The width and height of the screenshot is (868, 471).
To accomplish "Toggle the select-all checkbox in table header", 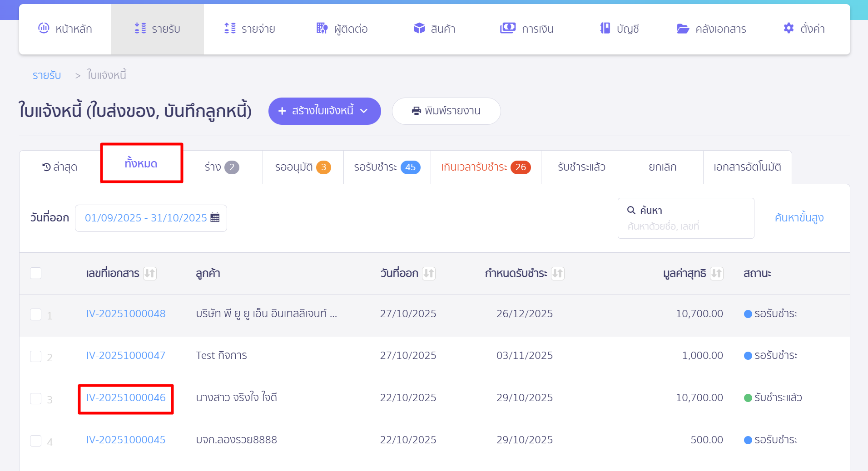I will [x=35, y=273].
